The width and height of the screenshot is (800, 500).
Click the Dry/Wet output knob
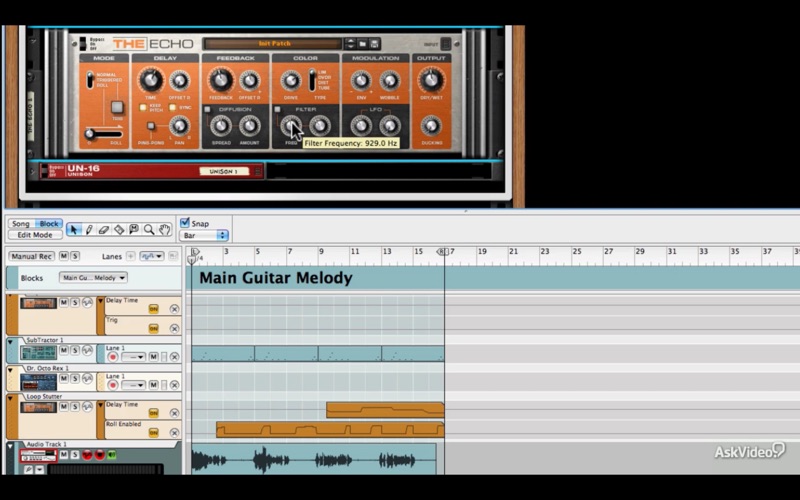tap(431, 80)
